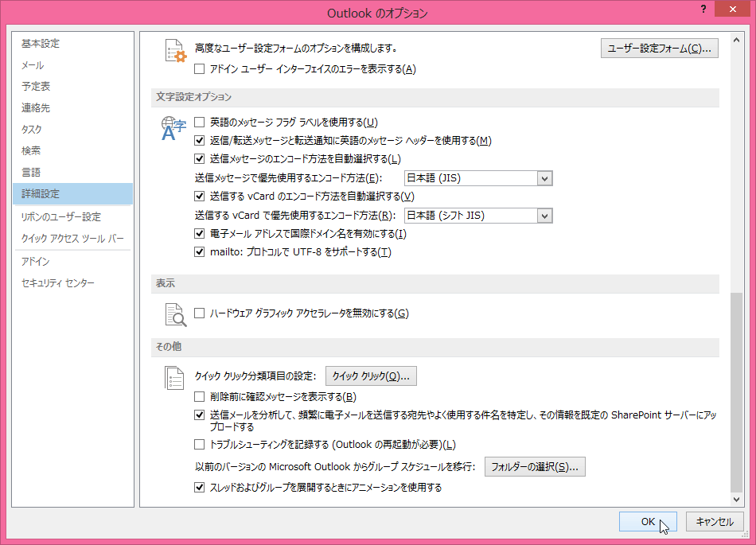Enable 英語のメッセージ フラグ ラベルを使用する
This screenshot has width=756, height=545.
[x=199, y=123]
